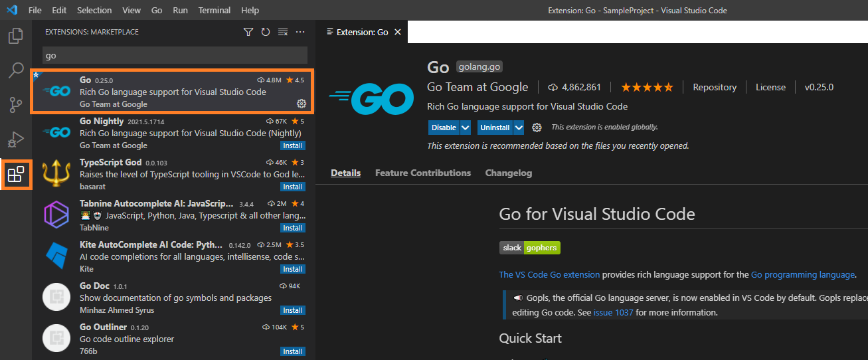868x360 pixels.
Task: Select Go Outliner row title
Action: click(103, 327)
